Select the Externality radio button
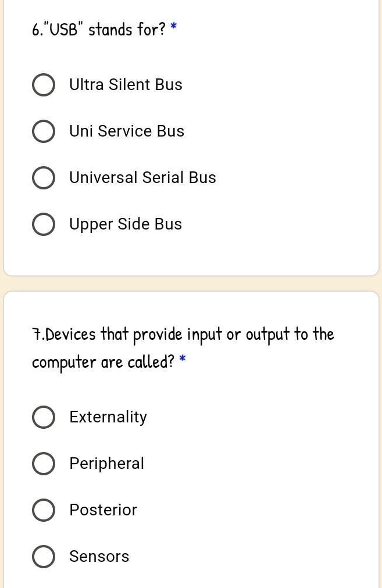The height and width of the screenshot is (588, 382). [x=44, y=417]
